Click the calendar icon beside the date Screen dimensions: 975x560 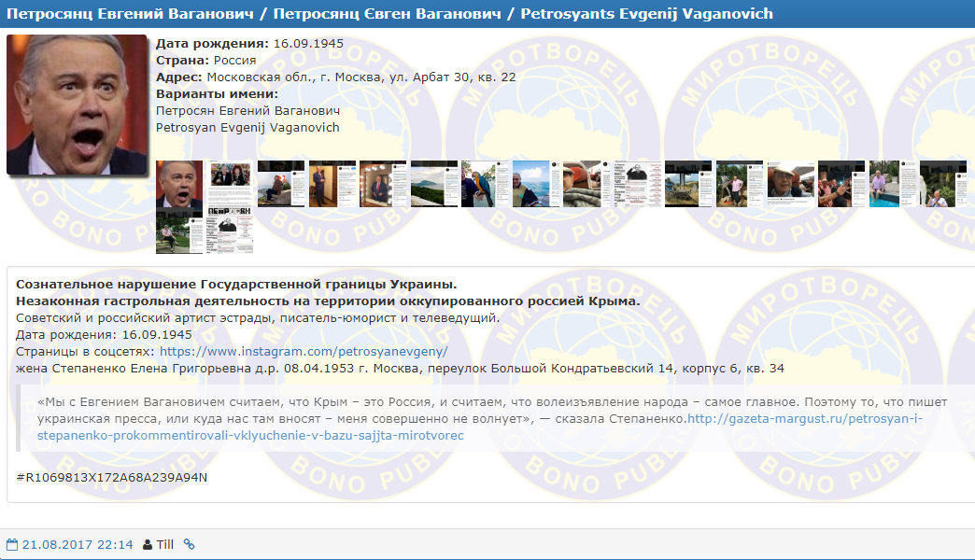coord(12,544)
